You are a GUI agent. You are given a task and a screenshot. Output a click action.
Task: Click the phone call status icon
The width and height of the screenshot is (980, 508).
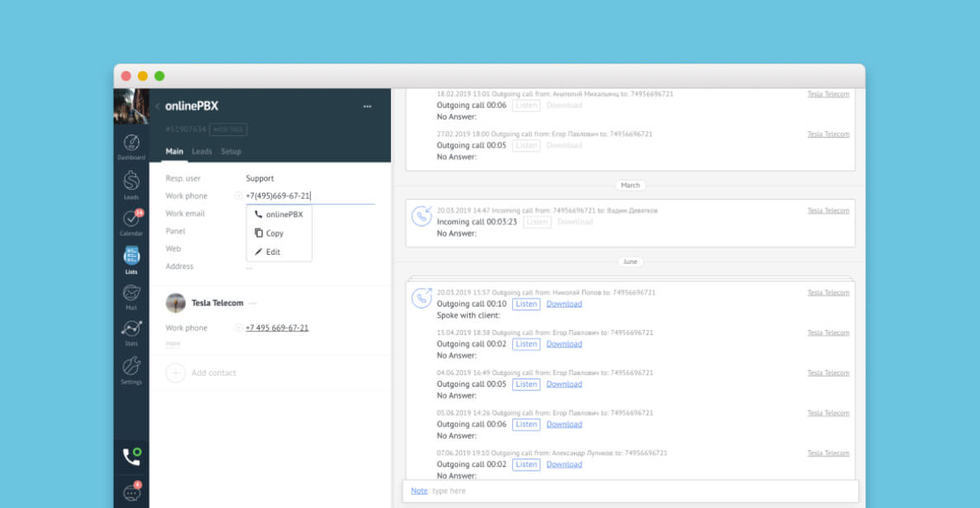[131, 457]
